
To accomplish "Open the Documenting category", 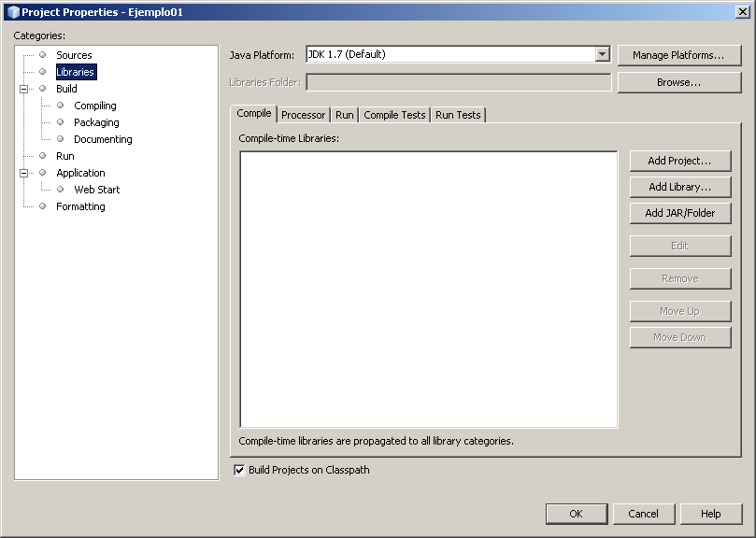I will [x=103, y=139].
